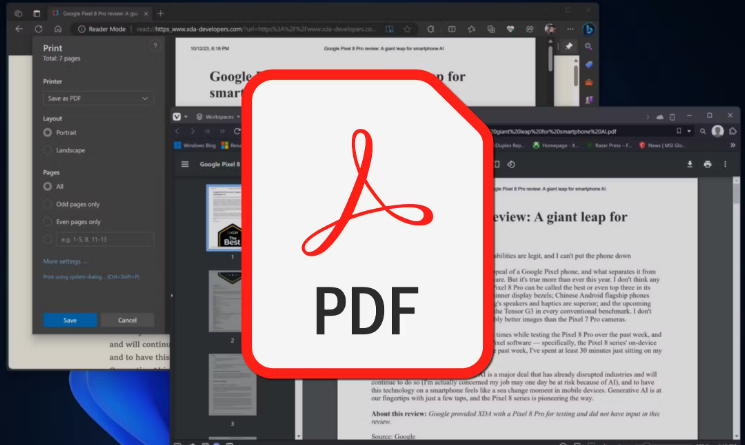This screenshot has height=445, width=745.
Task: Open the tab actions menu in Edge
Action: [37, 13]
